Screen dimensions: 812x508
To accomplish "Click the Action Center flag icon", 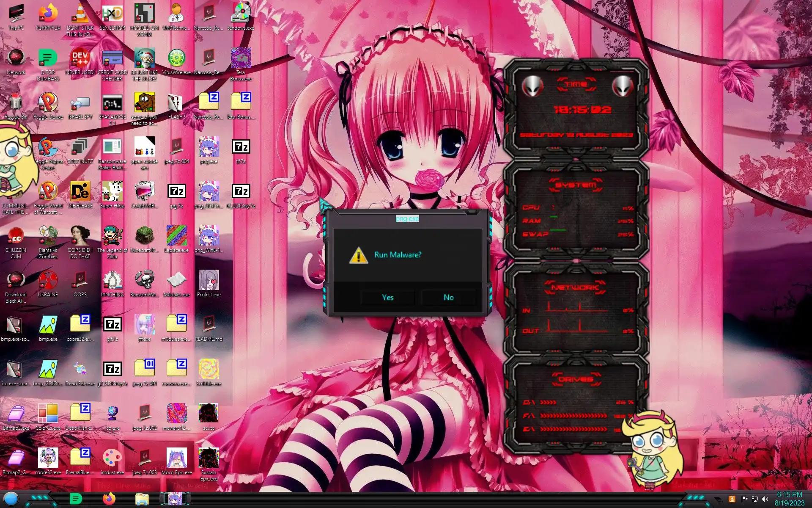I will 744,499.
